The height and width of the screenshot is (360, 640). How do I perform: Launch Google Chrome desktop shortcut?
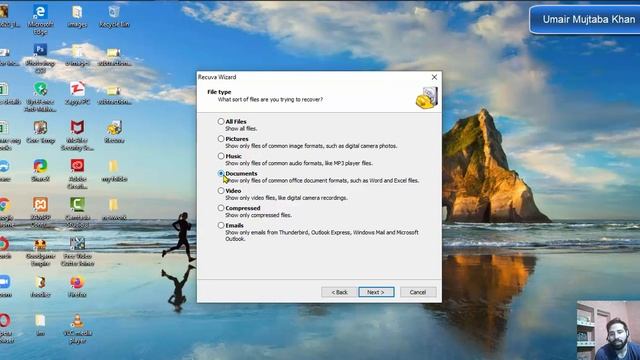coord(5,213)
